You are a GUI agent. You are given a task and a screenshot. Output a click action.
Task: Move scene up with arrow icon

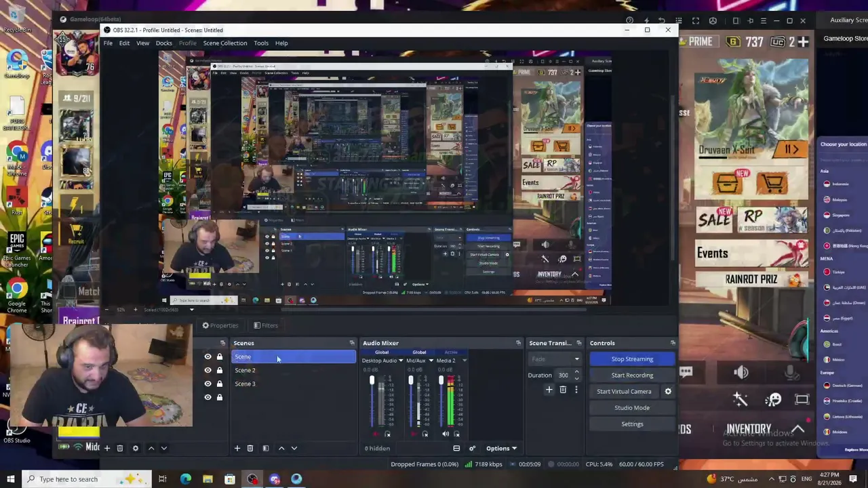click(x=281, y=449)
